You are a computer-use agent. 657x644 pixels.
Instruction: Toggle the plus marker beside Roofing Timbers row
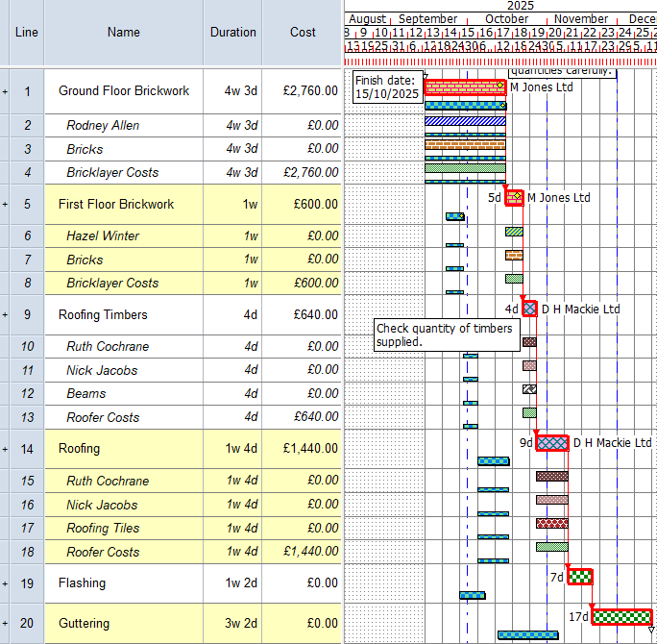6,314
